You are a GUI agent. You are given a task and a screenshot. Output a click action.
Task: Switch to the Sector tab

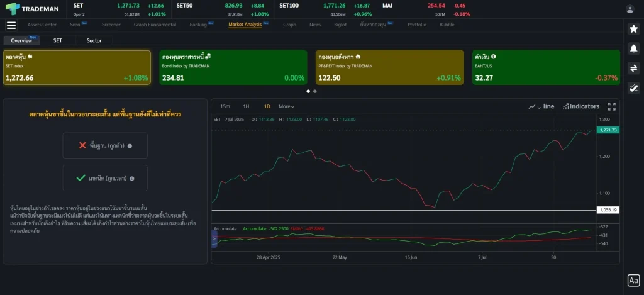94,40
